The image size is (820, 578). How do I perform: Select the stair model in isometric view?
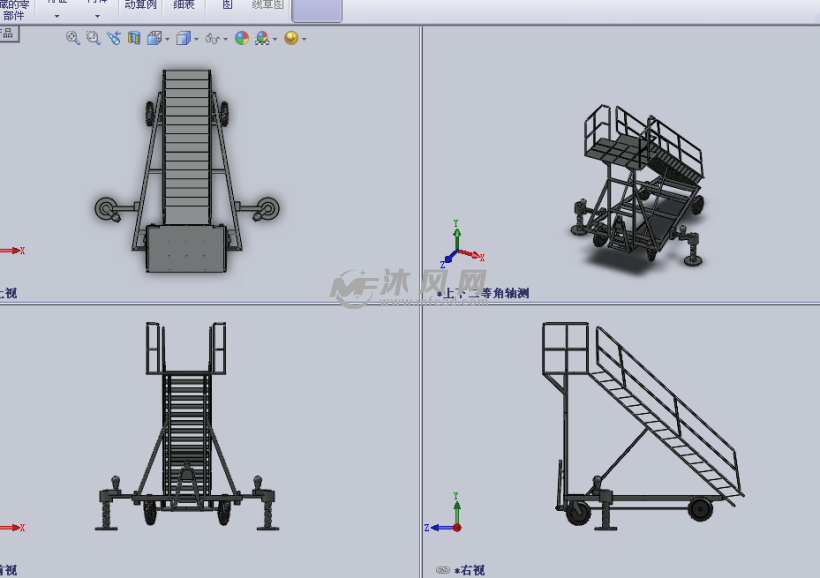click(637, 186)
